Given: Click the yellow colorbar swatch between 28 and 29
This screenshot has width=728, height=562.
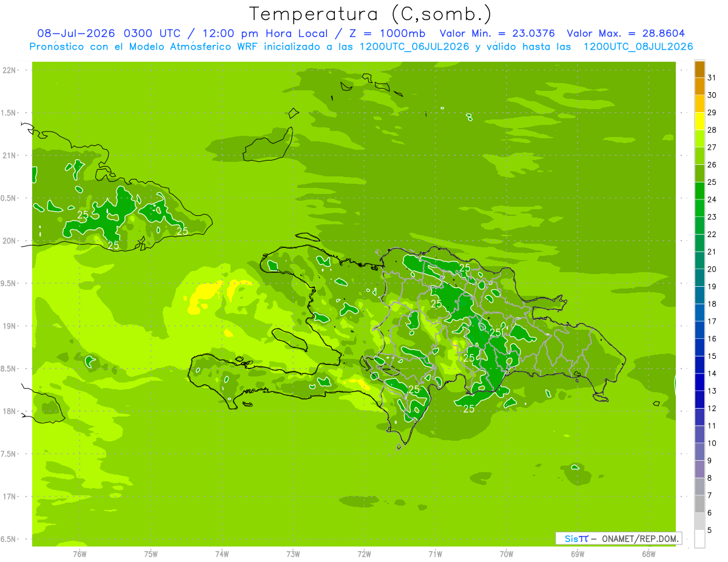Looking at the screenshot, I should pyautogui.click(x=699, y=121).
